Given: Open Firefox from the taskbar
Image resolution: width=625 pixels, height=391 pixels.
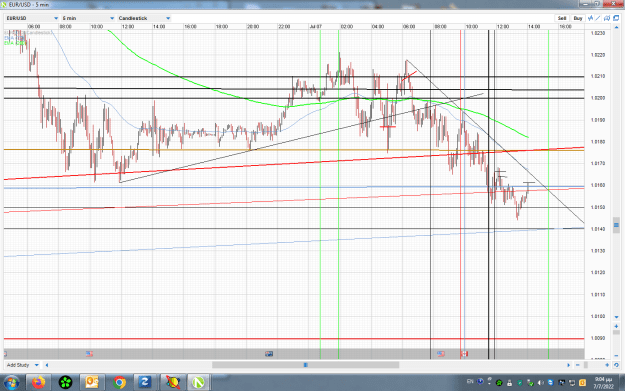Looking at the screenshot, I should point(38,383).
